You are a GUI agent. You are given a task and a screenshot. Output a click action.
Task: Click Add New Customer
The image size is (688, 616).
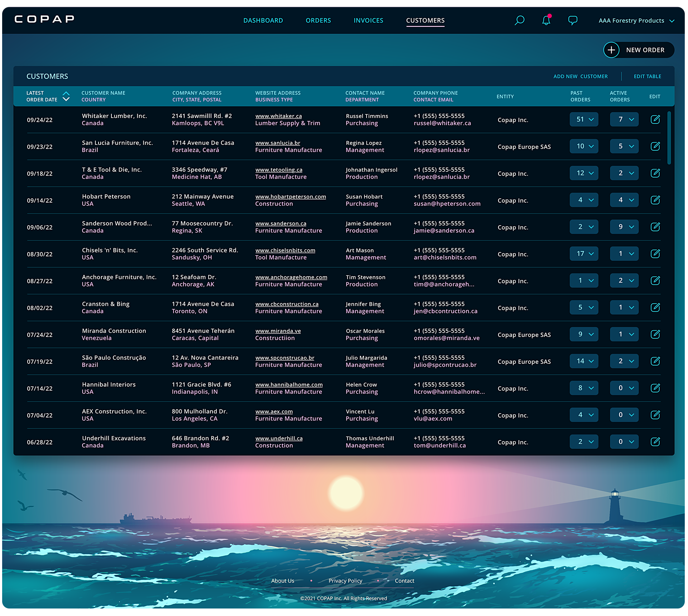[x=580, y=76]
